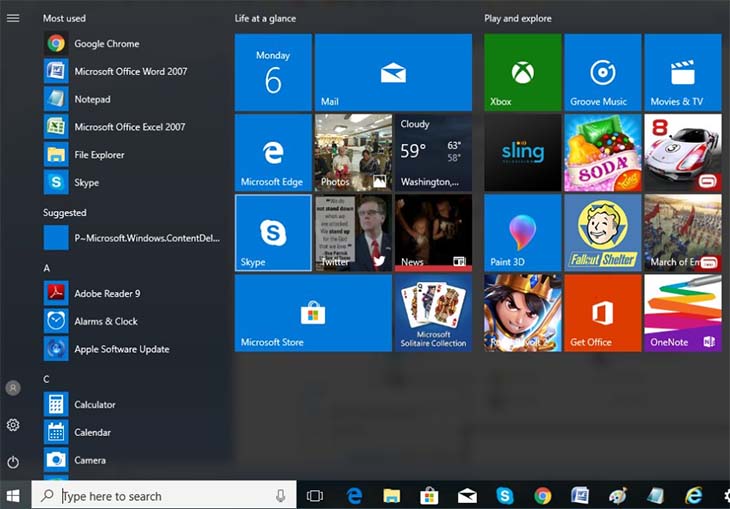Launch Microsoft Office Excel 2007

tap(135, 127)
